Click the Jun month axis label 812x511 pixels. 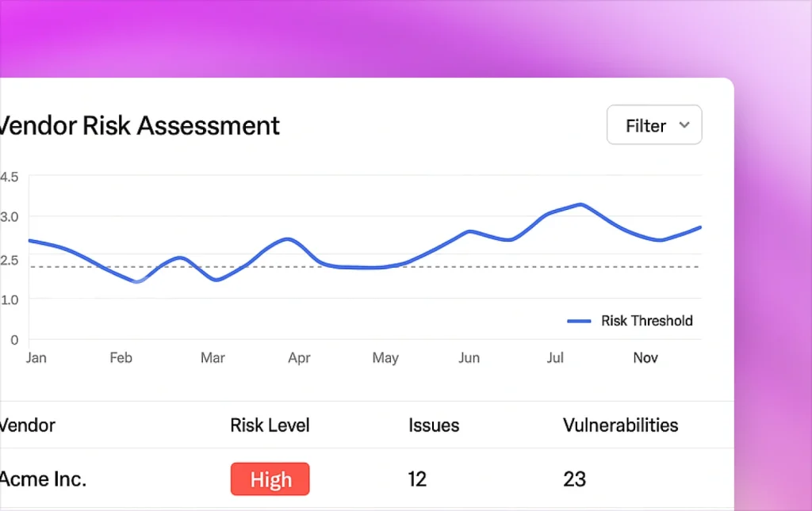pos(469,358)
